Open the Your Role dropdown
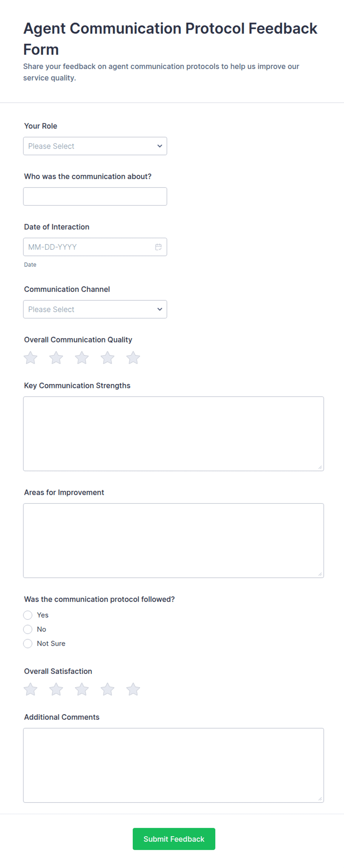344x868 pixels. coord(95,146)
